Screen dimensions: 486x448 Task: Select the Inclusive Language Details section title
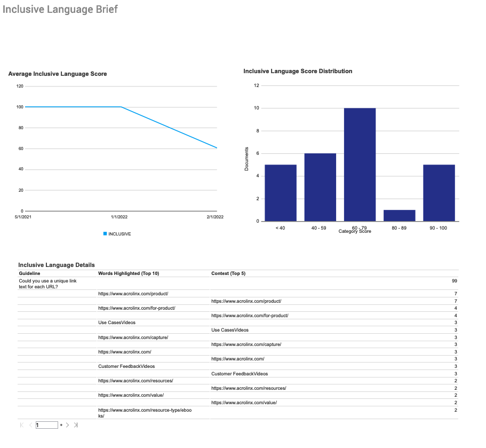click(x=56, y=265)
